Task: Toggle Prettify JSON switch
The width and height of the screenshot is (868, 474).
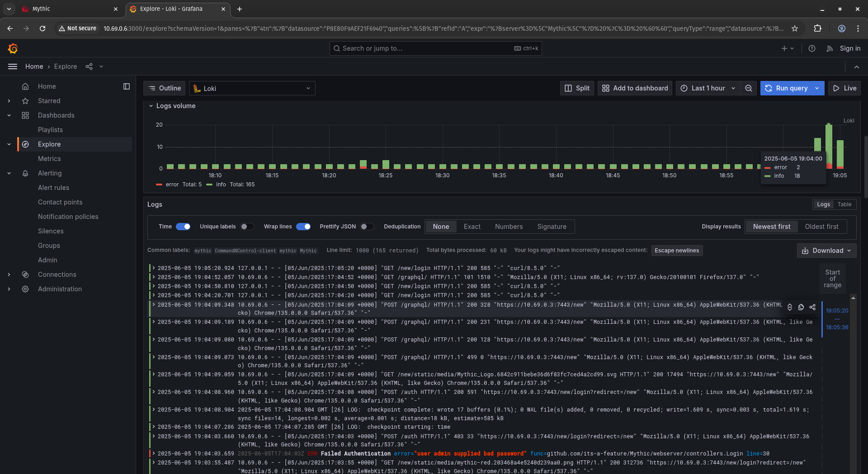Action: pos(367,227)
